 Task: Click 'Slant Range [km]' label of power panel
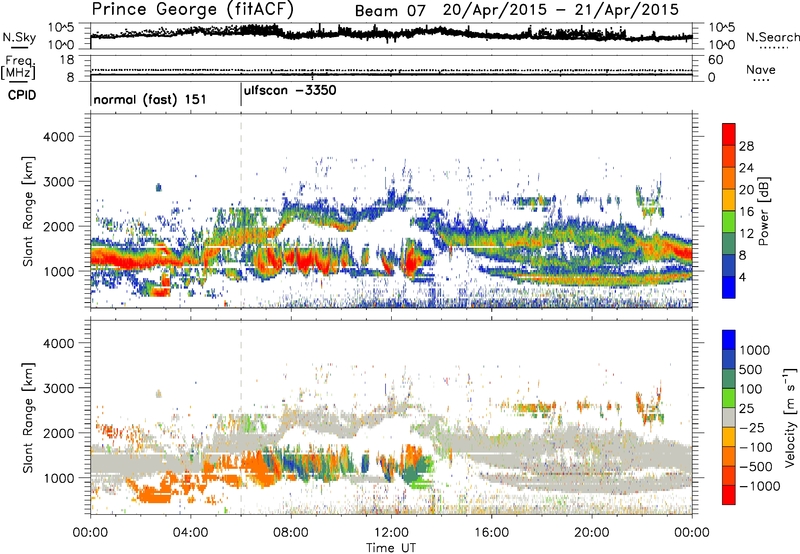(x=28, y=211)
